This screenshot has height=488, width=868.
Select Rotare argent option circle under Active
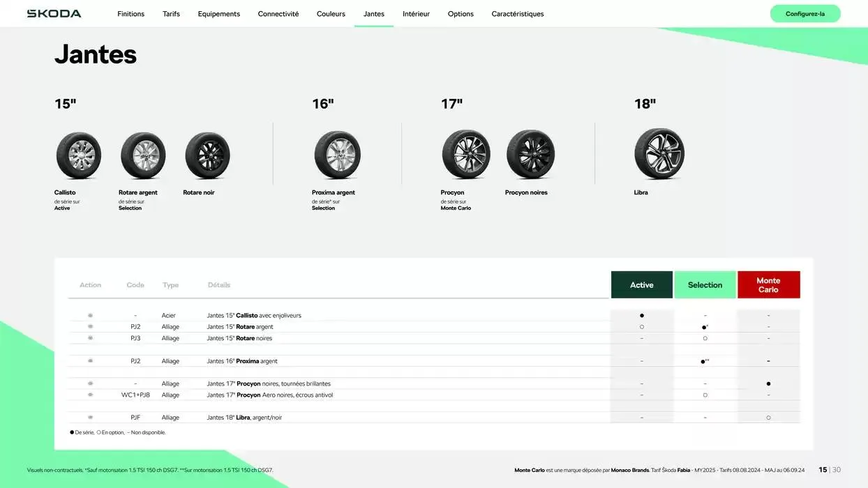point(642,327)
